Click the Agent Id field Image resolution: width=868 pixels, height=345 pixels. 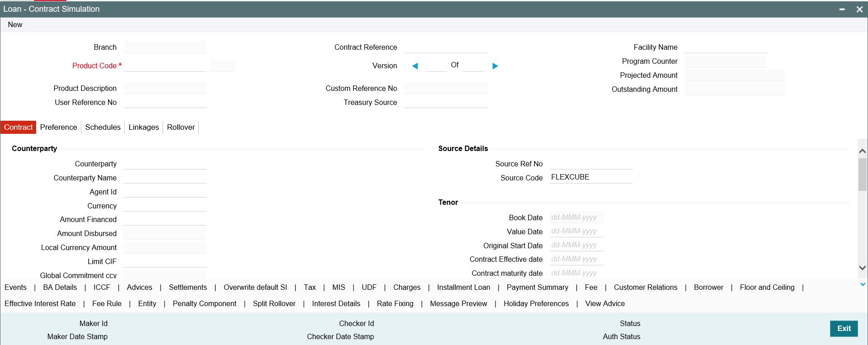[165, 192]
